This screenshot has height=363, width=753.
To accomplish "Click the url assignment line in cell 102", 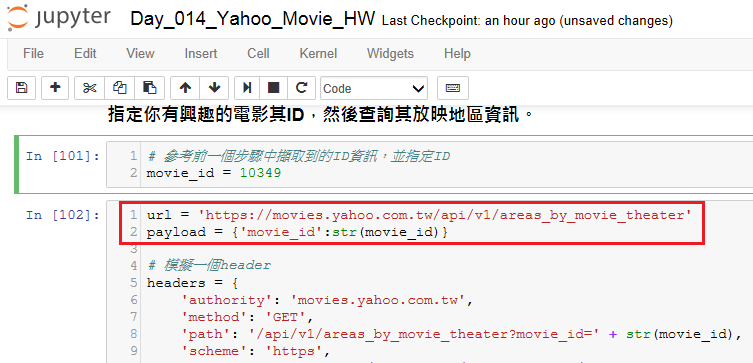I will (x=419, y=215).
